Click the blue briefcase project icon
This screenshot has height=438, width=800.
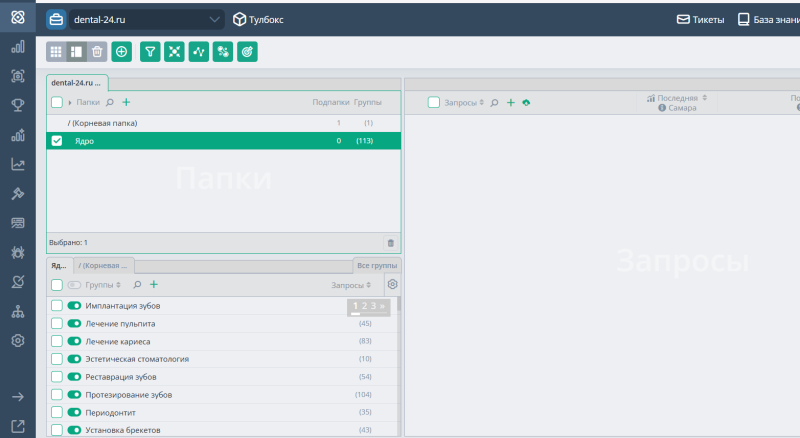[x=56, y=19]
